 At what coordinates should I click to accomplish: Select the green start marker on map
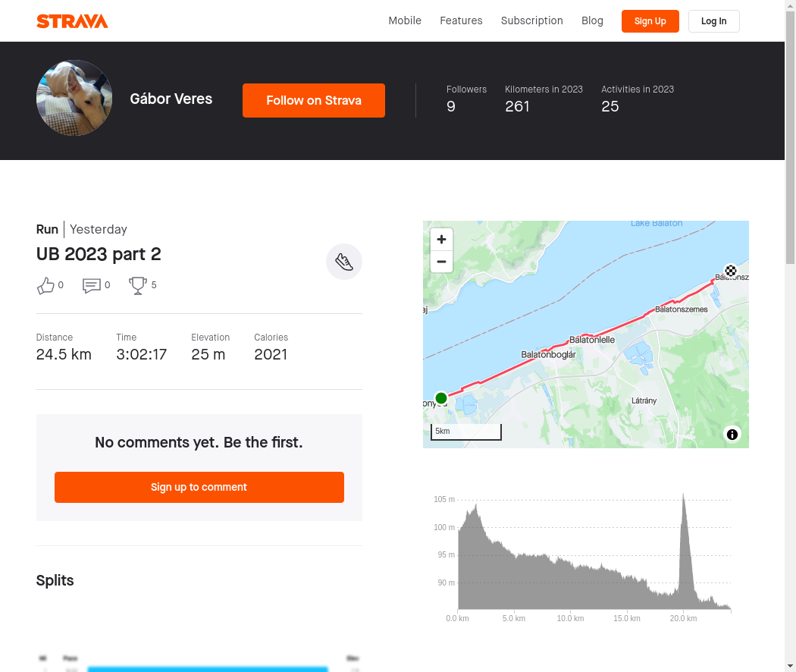pos(441,398)
